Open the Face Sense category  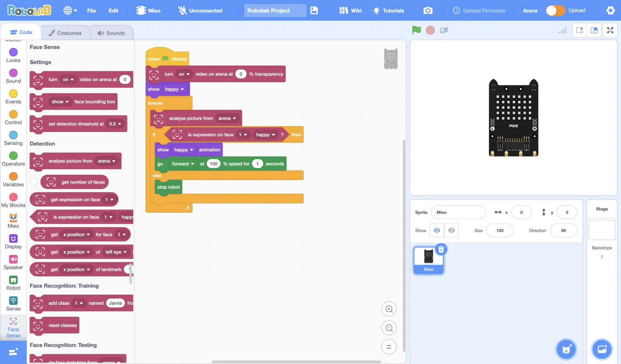[13, 328]
